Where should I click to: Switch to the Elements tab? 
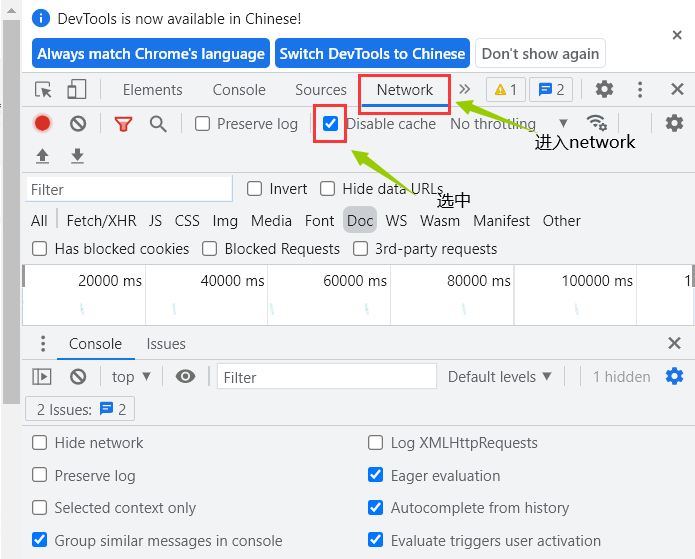coord(152,90)
